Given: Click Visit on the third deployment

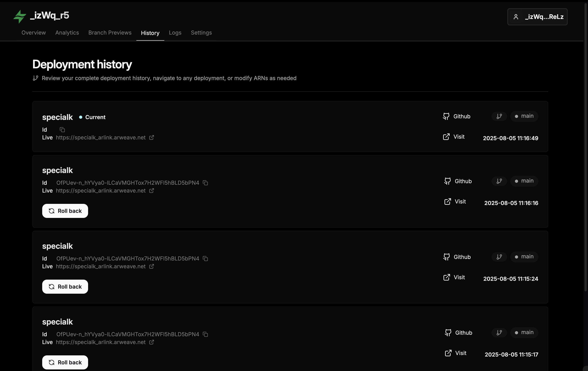Looking at the screenshot, I should pyautogui.click(x=454, y=277).
